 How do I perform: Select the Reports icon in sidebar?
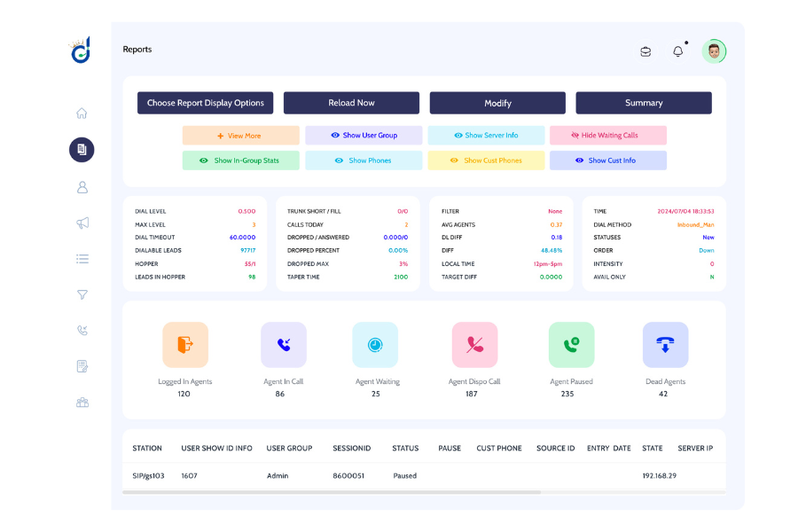[x=82, y=150]
